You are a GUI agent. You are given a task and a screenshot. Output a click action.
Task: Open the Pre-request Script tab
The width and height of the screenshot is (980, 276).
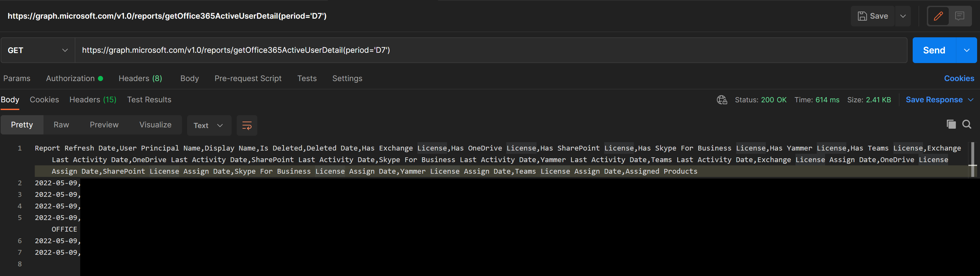[248, 78]
